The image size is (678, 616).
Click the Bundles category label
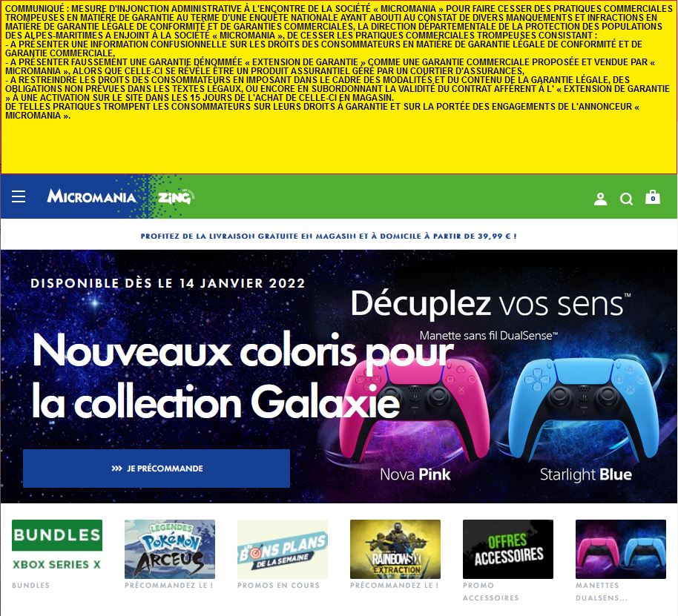click(x=30, y=586)
